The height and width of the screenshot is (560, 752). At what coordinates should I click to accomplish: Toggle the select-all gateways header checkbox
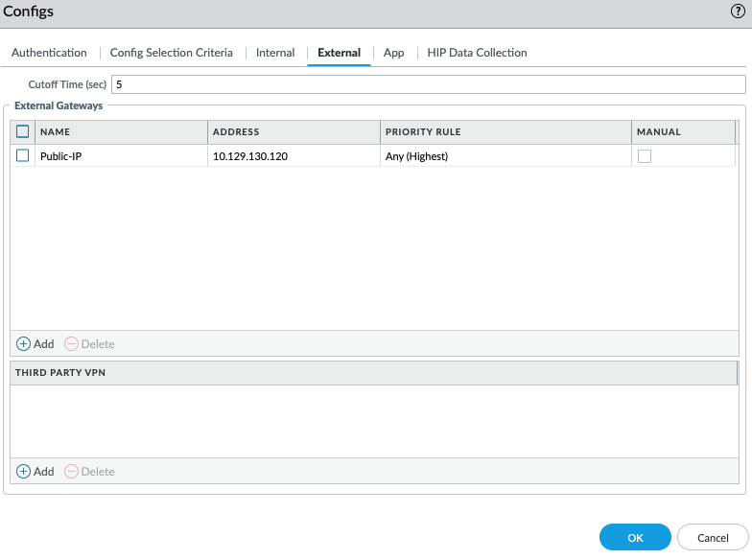click(23, 131)
